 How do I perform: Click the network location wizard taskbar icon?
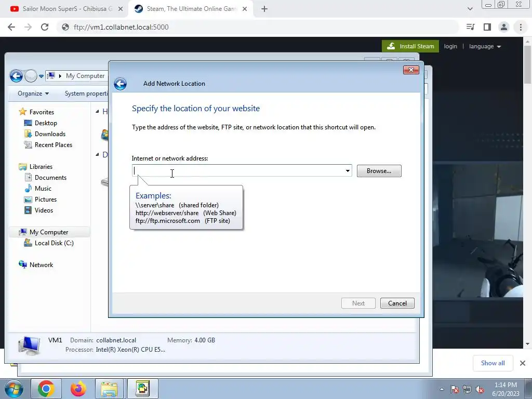coord(143,389)
